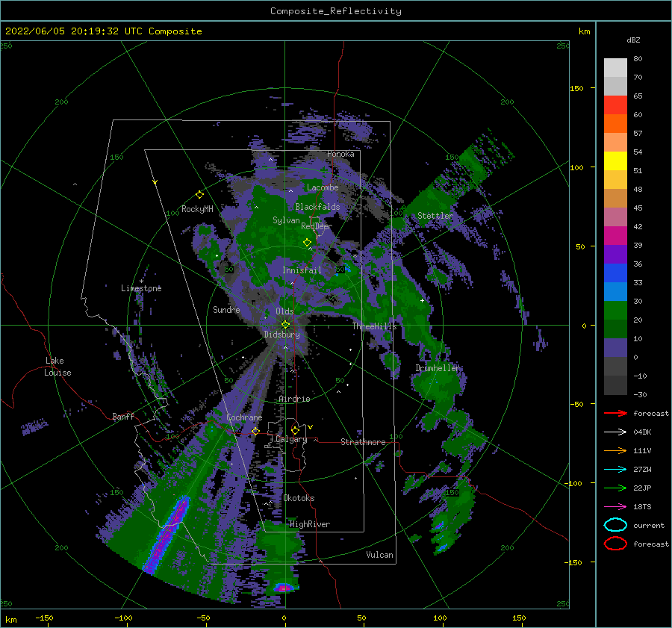This screenshot has height=628, width=672.
Task: Click the red forecast ellipse icon
Action: (615, 544)
